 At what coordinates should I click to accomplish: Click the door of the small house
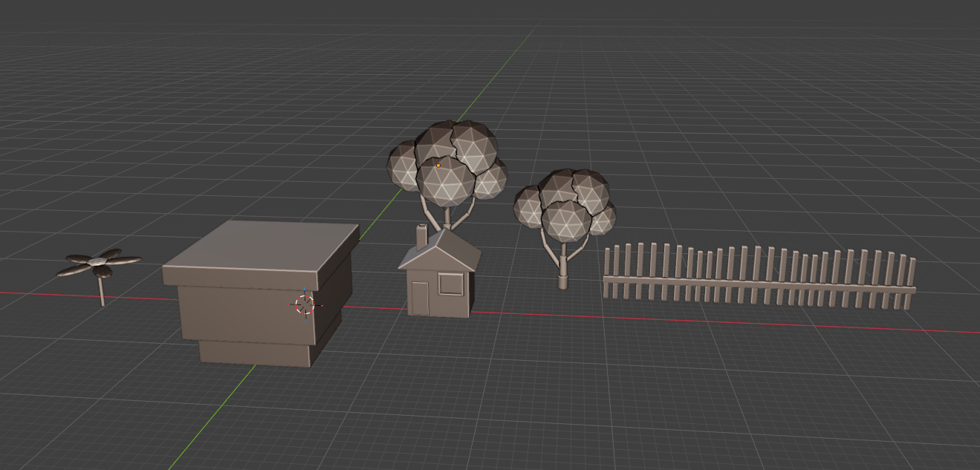(421, 297)
